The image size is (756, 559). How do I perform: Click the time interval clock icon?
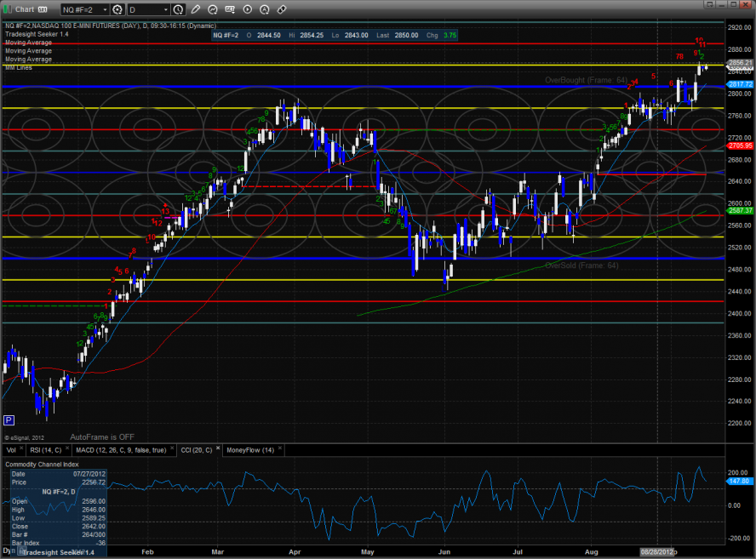pos(176,9)
